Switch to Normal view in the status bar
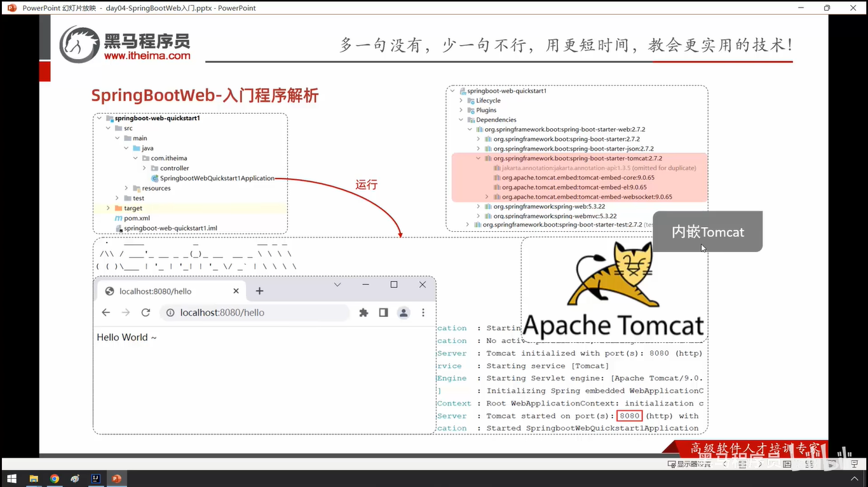This screenshot has width=868, height=487. pyautogui.click(x=787, y=464)
